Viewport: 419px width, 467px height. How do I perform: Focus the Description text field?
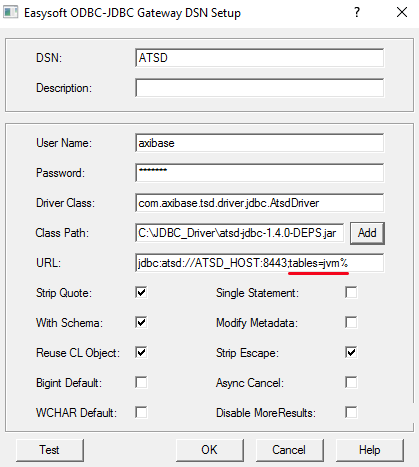click(x=260, y=88)
